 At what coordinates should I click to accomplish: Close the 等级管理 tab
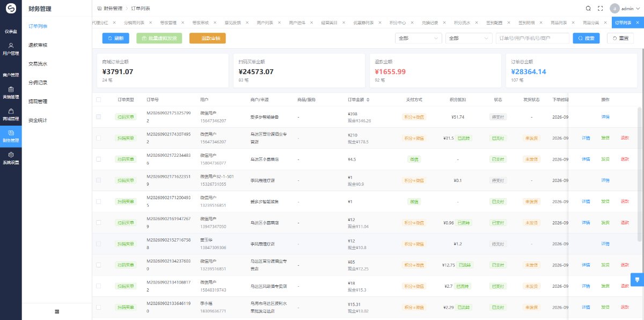click(182, 23)
